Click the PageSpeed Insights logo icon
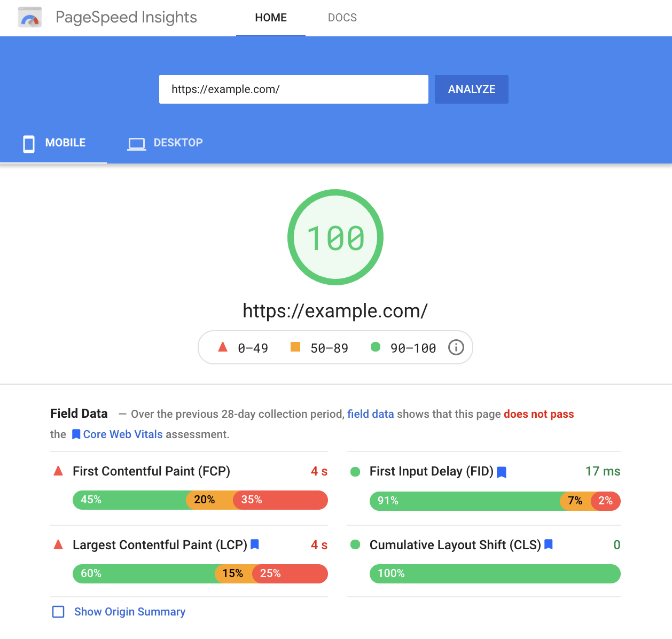 [30, 18]
